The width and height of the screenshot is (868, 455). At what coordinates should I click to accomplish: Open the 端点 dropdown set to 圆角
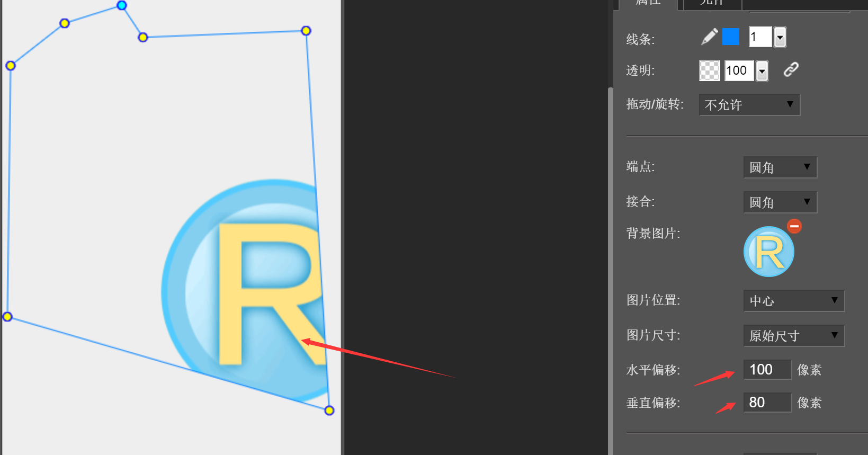pyautogui.click(x=780, y=167)
